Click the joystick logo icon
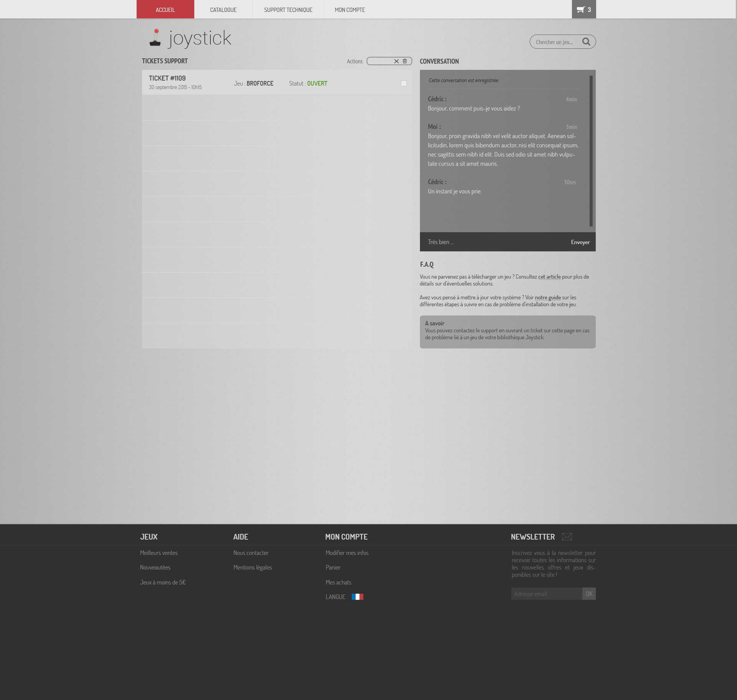Screen dimensions: 737x700 (x=155, y=38)
